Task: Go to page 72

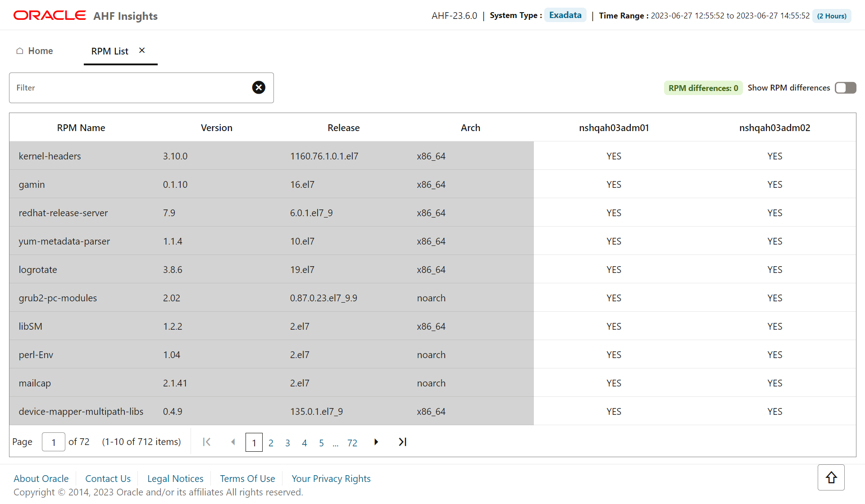Action: (x=352, y=443)
